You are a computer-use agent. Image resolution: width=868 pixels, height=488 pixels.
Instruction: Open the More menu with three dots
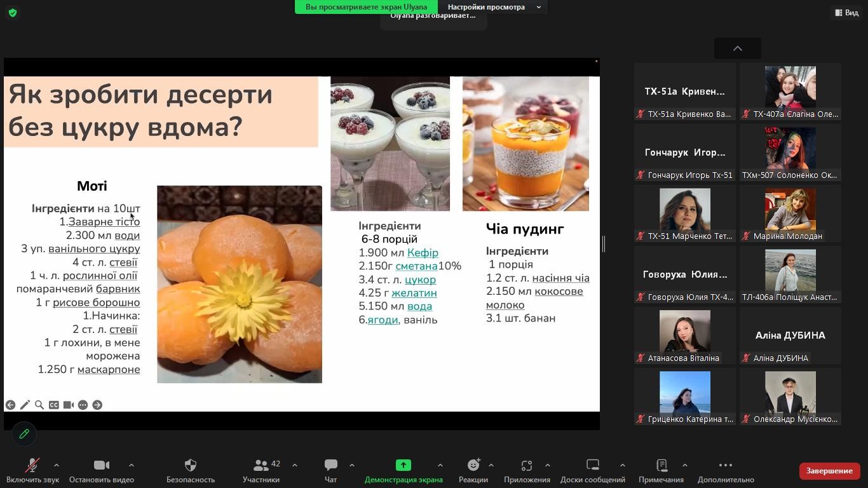[x=725, y=466]
